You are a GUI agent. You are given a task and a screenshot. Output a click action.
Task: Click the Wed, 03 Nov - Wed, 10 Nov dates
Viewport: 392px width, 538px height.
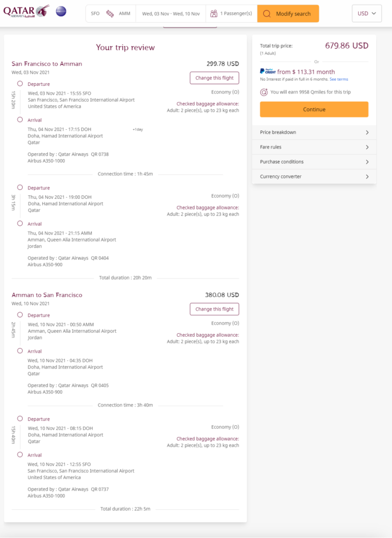click(x=171, y=13)
